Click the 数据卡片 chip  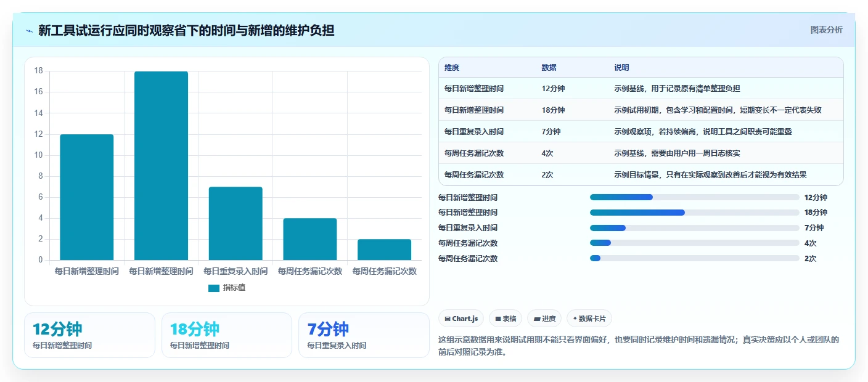tap(589, 319)
